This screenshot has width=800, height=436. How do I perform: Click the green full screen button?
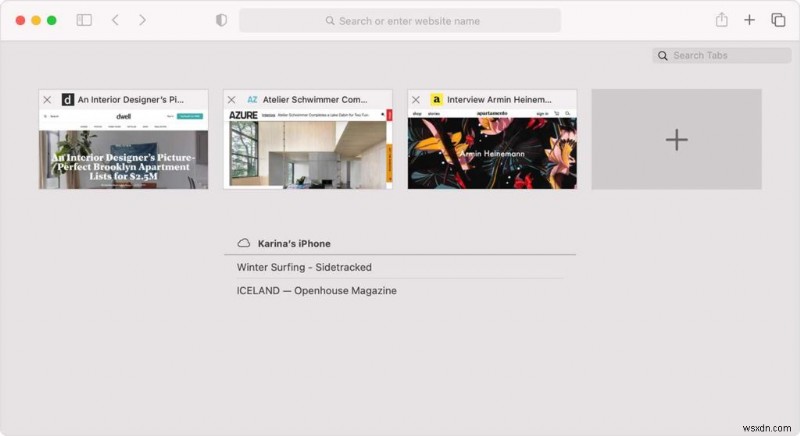point(52,20)
